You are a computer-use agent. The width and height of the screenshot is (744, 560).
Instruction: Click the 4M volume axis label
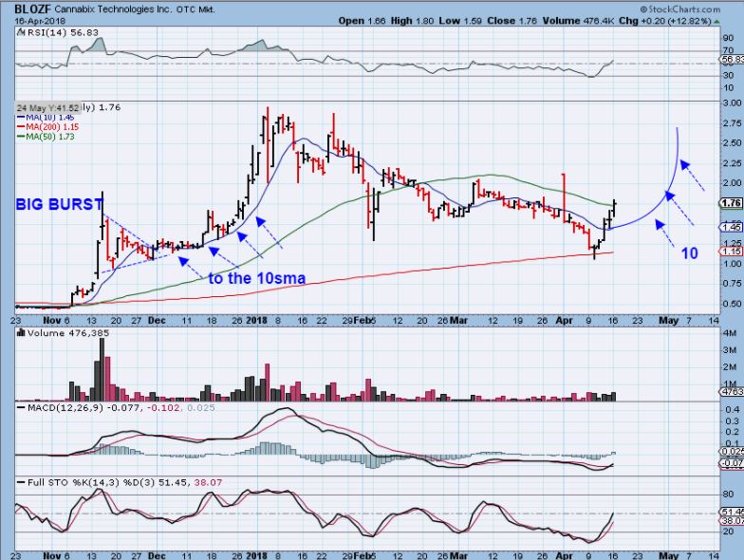click(x=730, y=333)
